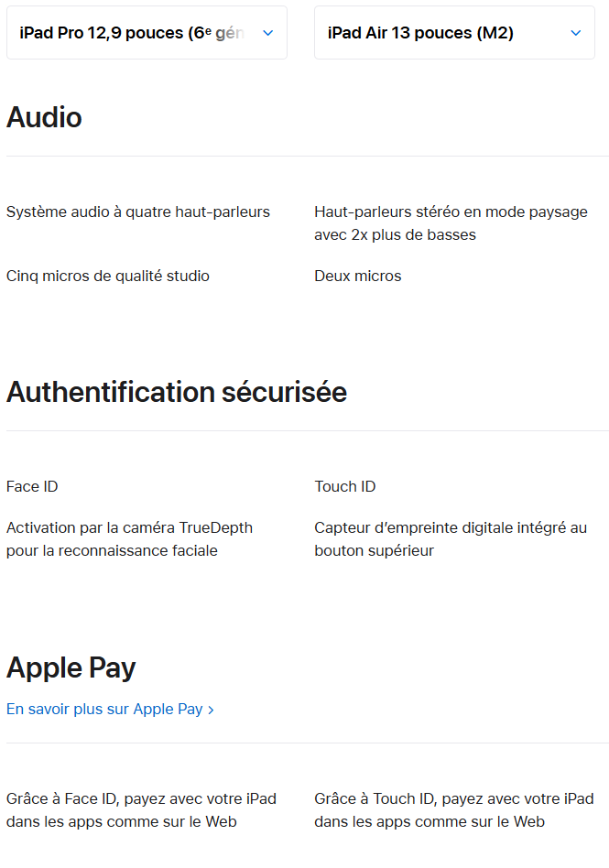The width and height of the screenshot is (609, 868).
Task: Click the chevron arrow beside iPad Pro 12,9 pouces
Action: 267,33
